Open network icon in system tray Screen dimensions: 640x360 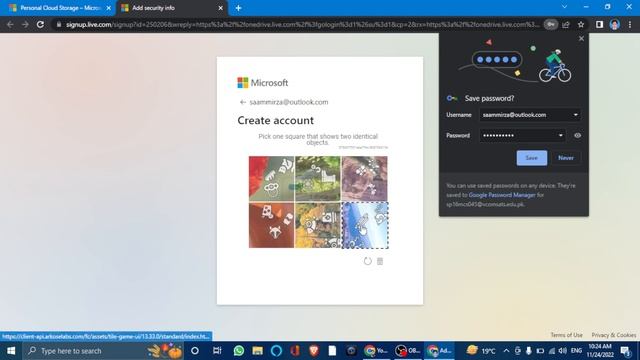point(551,351)
